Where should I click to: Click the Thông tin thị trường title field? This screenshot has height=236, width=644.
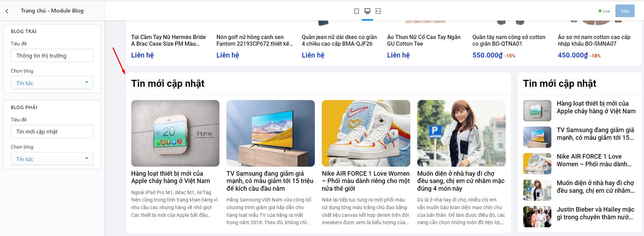coord(52,55)
